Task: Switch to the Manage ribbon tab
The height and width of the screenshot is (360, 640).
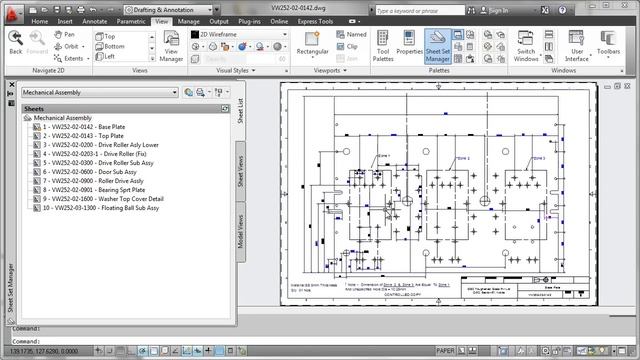Action: [189, 21]
